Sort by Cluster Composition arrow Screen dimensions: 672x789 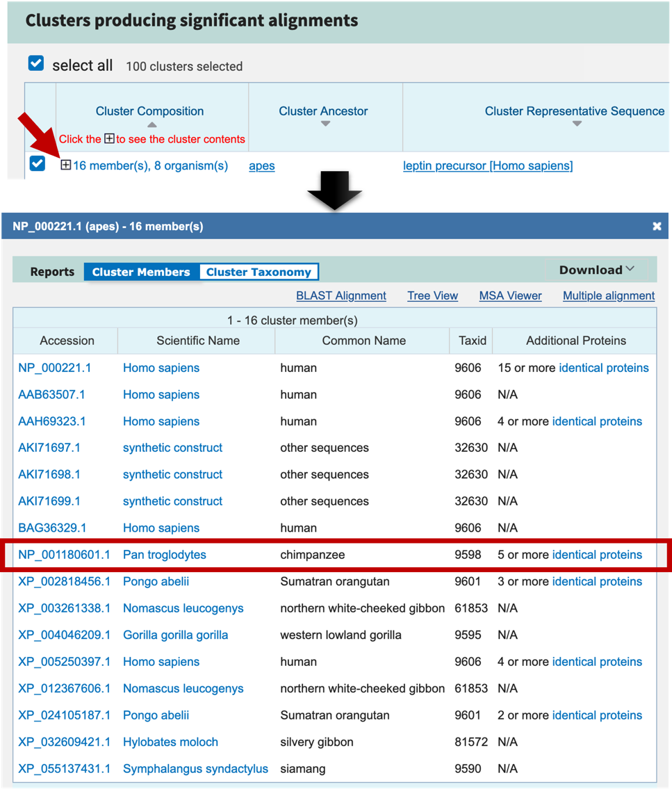point(151,124)
